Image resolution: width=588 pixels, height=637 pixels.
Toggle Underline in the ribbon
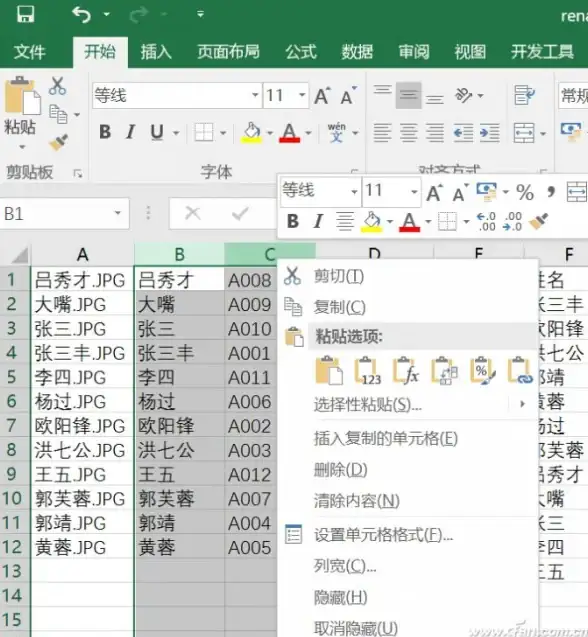(x=157, y=132)
